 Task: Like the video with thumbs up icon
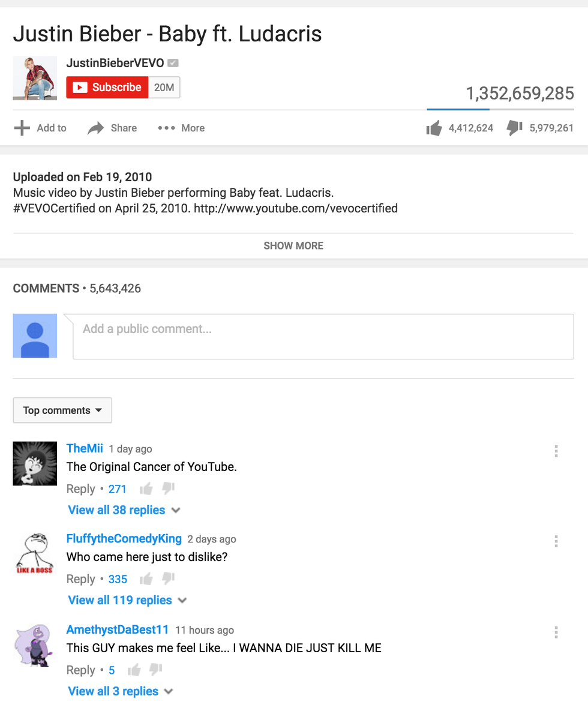(434, 128)
